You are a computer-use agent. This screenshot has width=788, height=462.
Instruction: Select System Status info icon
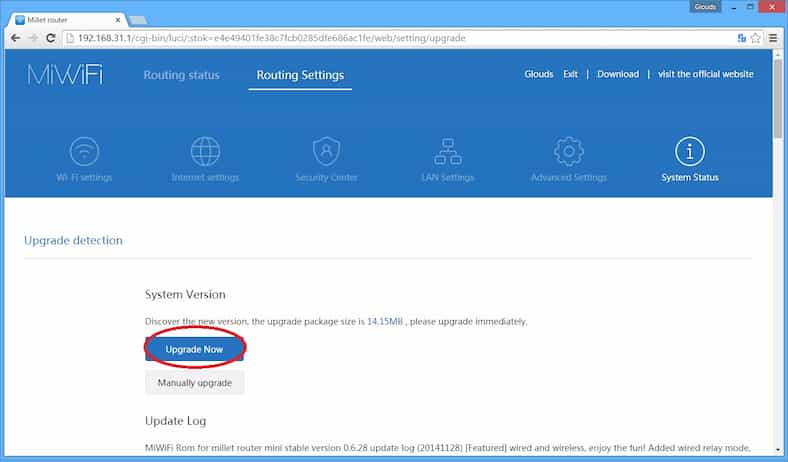[689, 152]
